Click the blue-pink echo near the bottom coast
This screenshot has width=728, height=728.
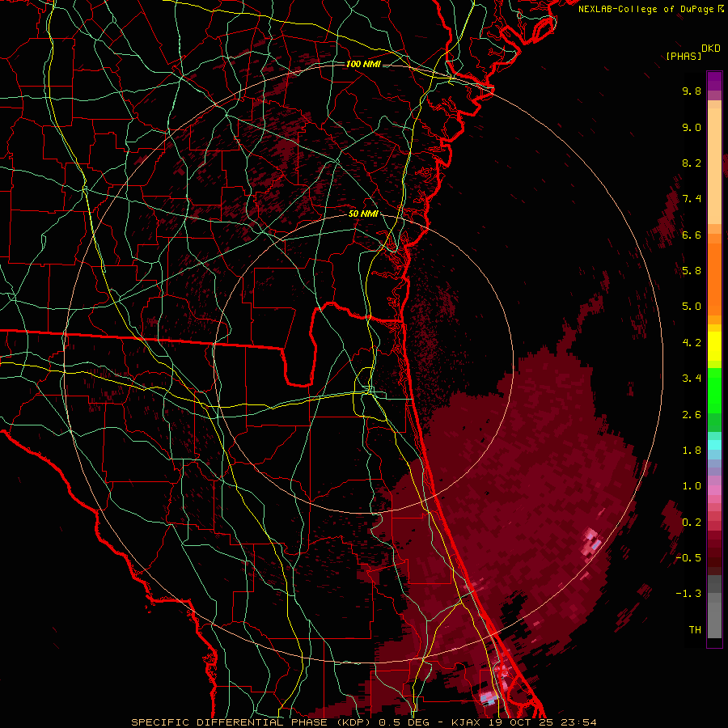coord(489,696)
